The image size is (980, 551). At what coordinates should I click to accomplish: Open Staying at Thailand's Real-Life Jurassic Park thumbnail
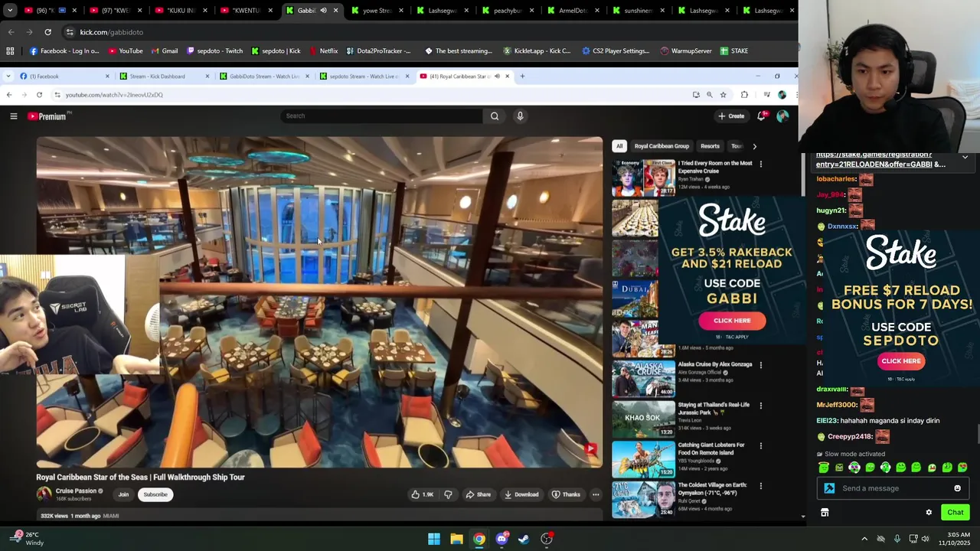pyautogui.click(x=643, y=419)
